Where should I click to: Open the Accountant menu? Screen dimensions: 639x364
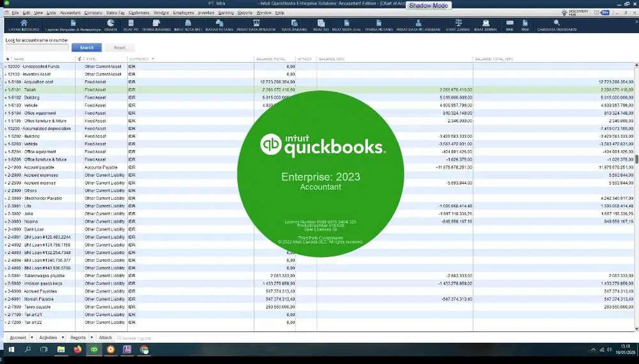pos(70,13)
